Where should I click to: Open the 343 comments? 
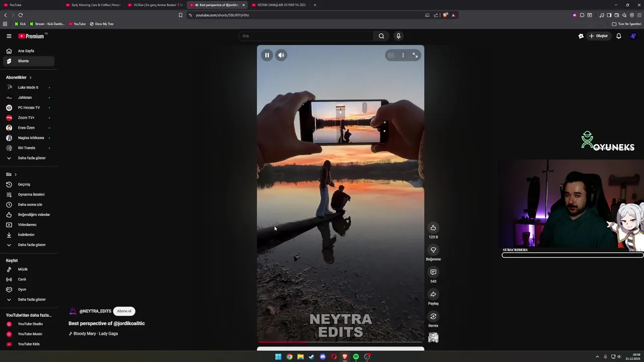coord(433,272)
